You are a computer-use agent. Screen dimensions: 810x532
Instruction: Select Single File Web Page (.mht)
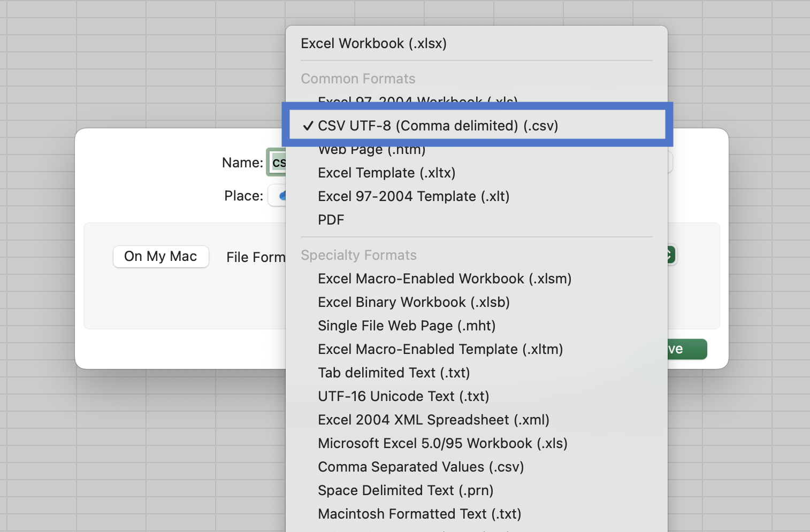point(406,326)
